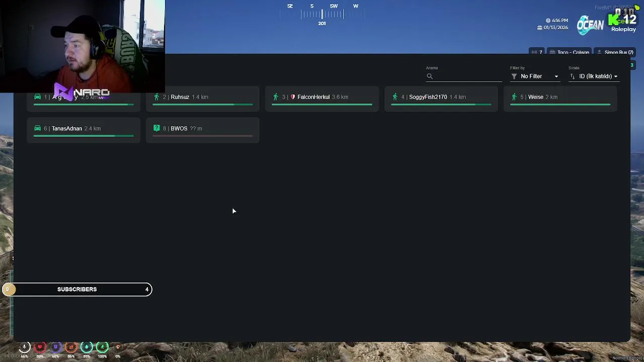Click the purple armor status icon

click(x=55, y=347)
